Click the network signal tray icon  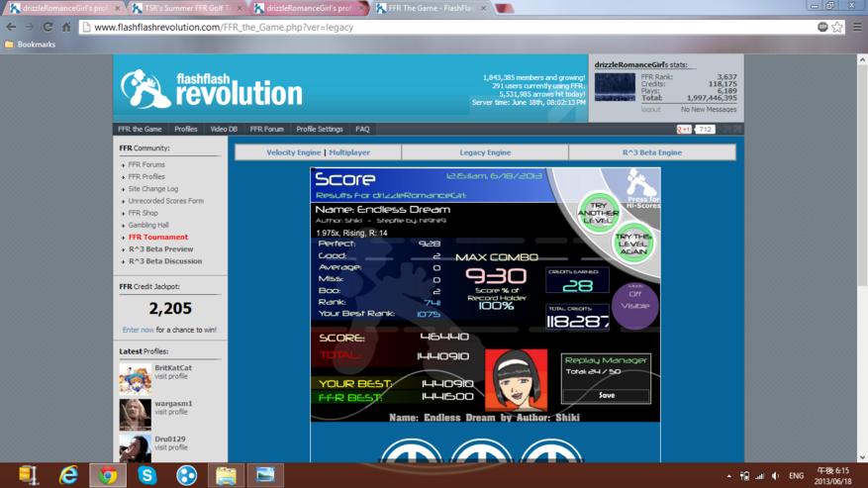(759, 476)
